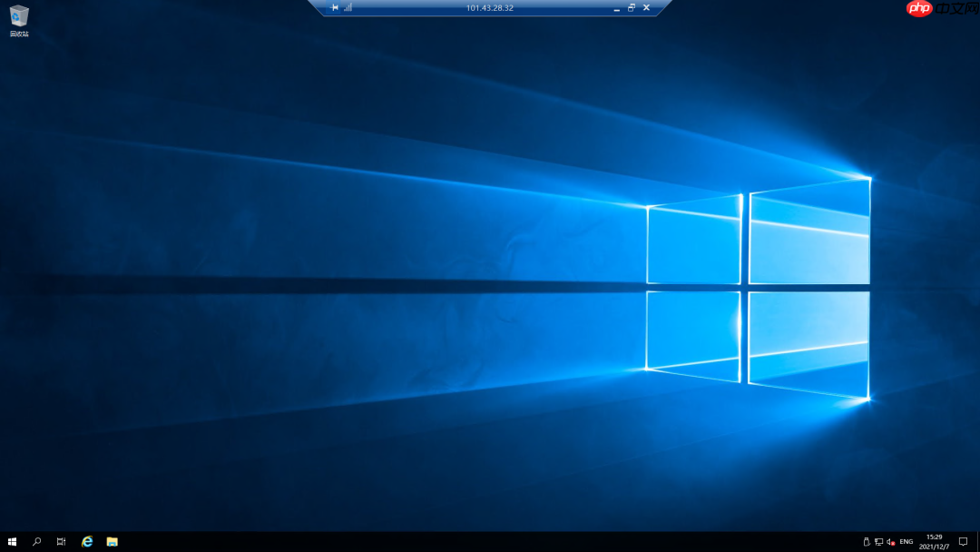Open taskbar search magnifier
Screen dimensions: 980x552
pos(37,541)
